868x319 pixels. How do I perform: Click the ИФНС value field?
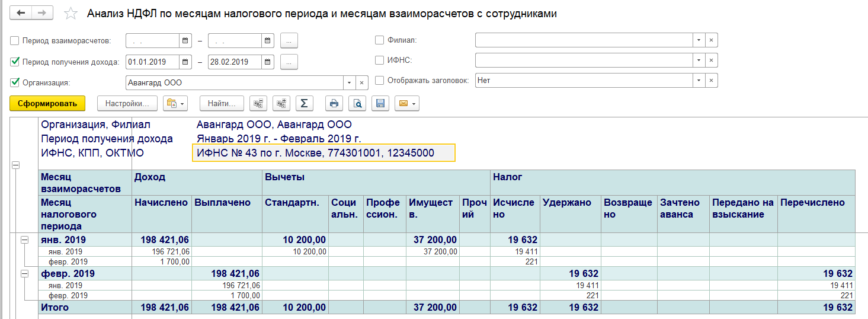pos(584,60)
